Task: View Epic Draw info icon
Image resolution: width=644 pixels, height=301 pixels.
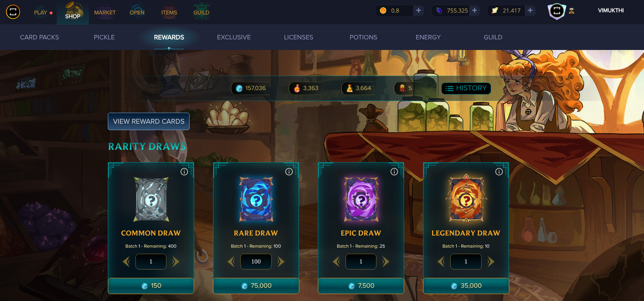Action: (x=394, y=172)
